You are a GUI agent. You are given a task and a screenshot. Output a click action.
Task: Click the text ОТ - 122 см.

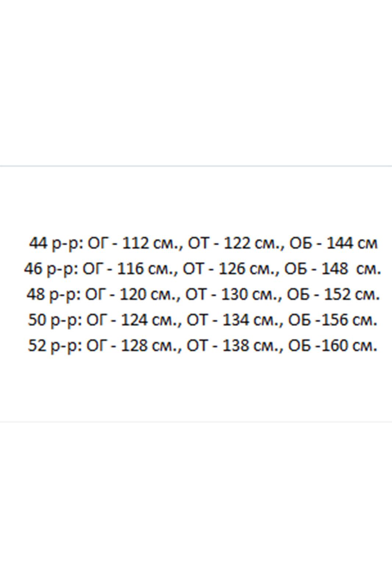coord(234,244)
